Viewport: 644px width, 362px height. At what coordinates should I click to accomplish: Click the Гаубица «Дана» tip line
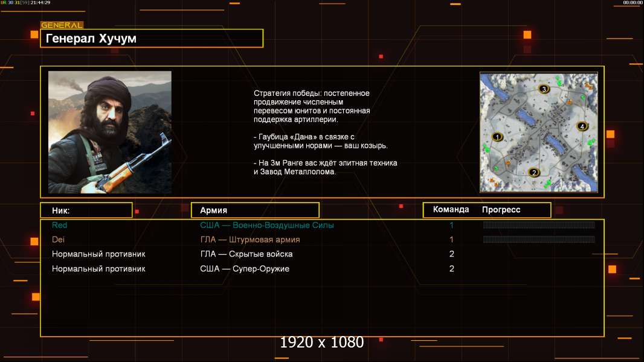[320, 141]
